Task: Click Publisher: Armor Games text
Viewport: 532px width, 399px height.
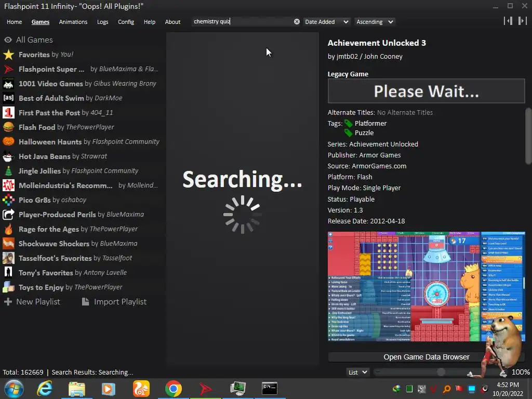Action: coord(364,155)
